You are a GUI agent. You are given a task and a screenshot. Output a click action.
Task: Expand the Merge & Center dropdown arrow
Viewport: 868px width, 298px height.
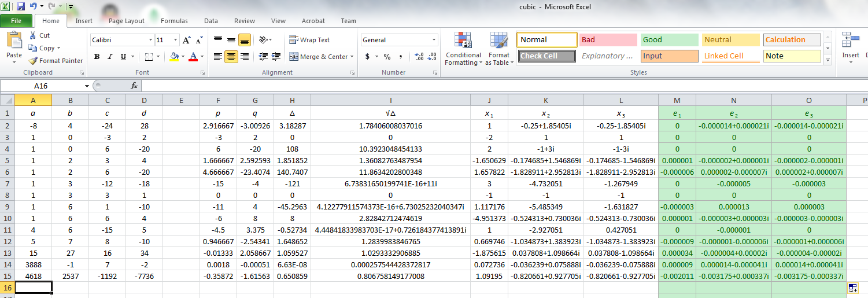click(352, 57)
